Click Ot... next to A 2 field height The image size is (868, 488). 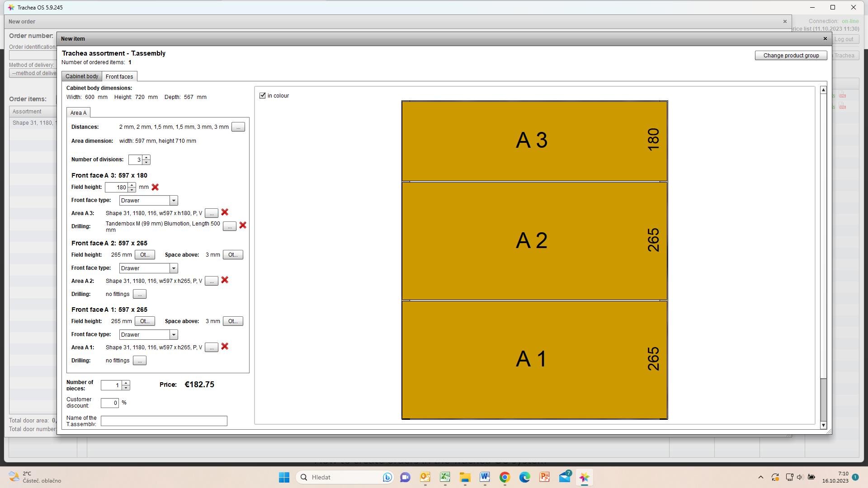click(145, 255)
